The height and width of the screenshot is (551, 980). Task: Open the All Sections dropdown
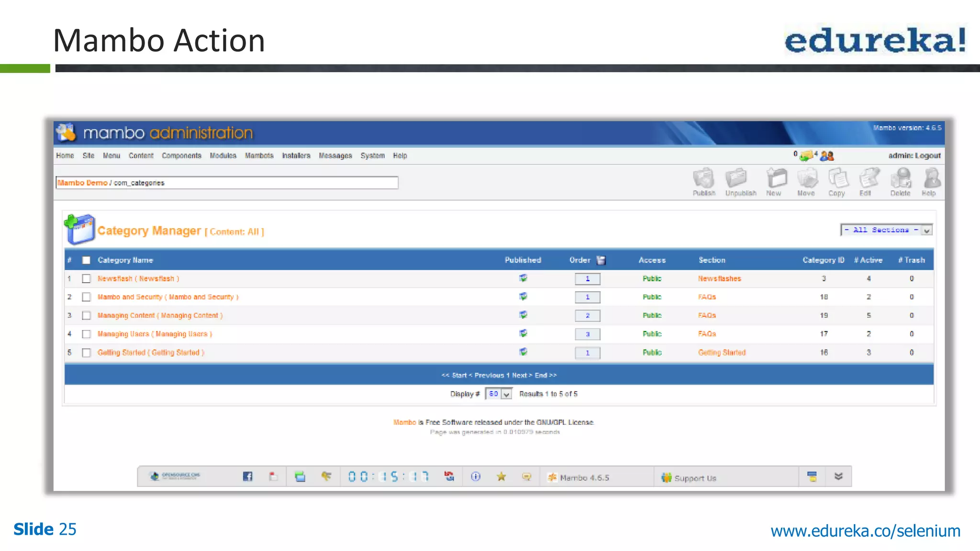(886, 230)
